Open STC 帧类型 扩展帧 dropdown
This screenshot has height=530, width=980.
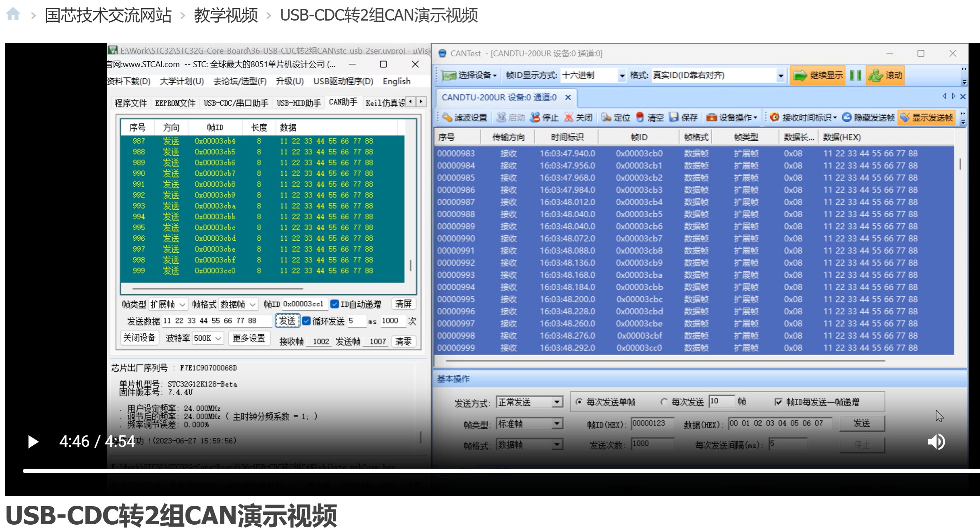tap(168, 304)
